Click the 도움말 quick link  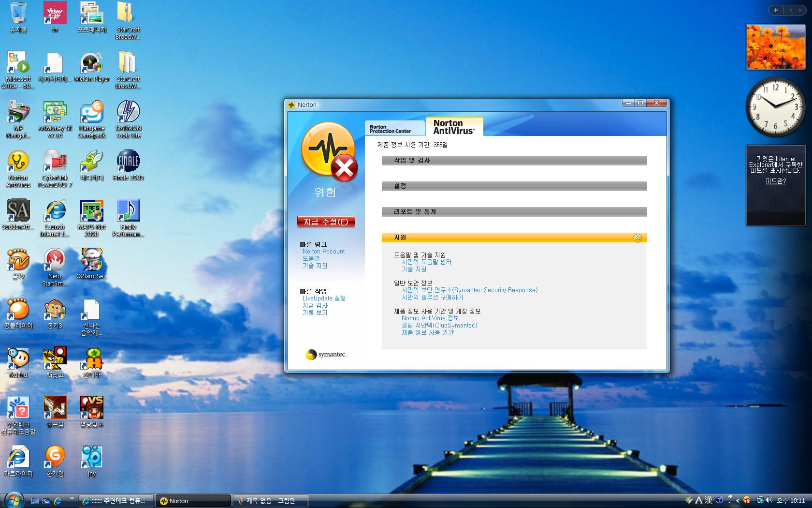pos(311,258)
